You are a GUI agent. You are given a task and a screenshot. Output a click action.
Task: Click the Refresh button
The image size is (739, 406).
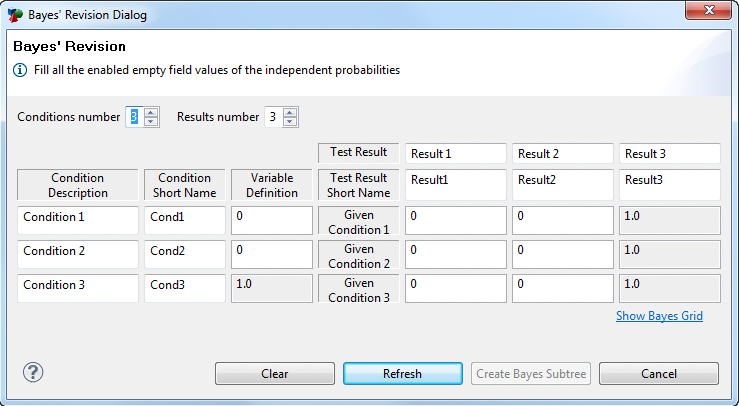coord(402,373)
